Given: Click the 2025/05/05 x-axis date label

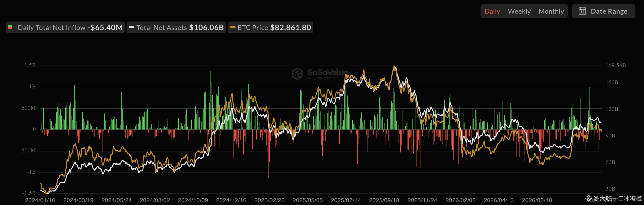Looking at the screenshot, I should pyautogui.click(x=308, y=200).
